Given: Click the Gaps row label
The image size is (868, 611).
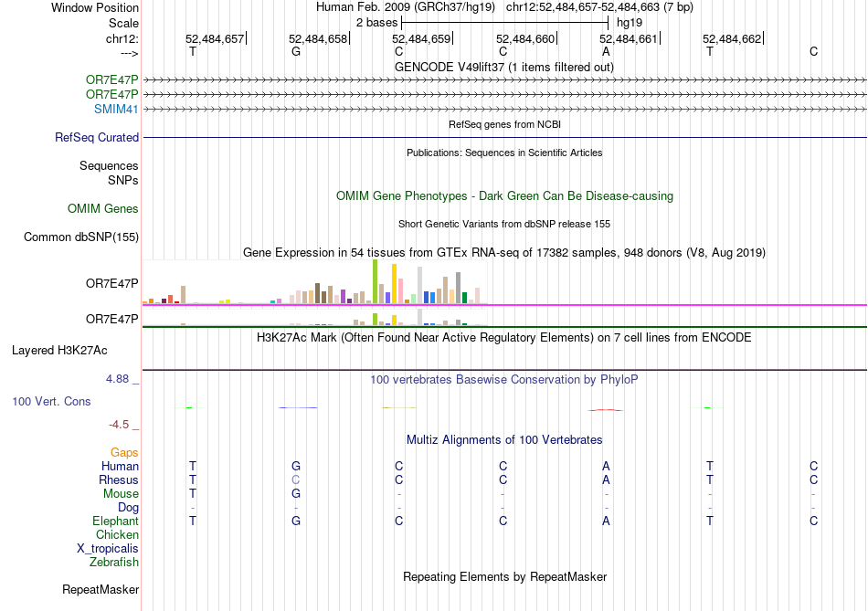Looking at the screenshot, I should 124,453.
